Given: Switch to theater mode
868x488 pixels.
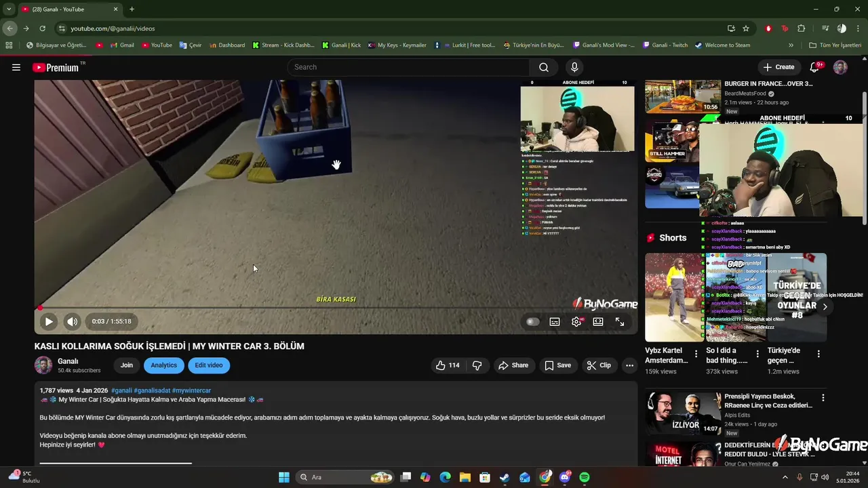Looking at the screenshot, I should pos(598,322).
